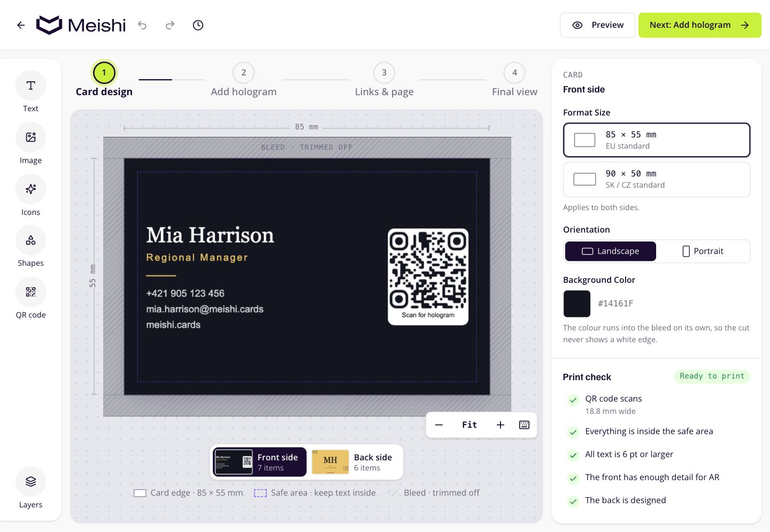This screenshot has width=770, height=532.
Task: Show keyboard shortcuts icon
Action: [x=524, y=425]
